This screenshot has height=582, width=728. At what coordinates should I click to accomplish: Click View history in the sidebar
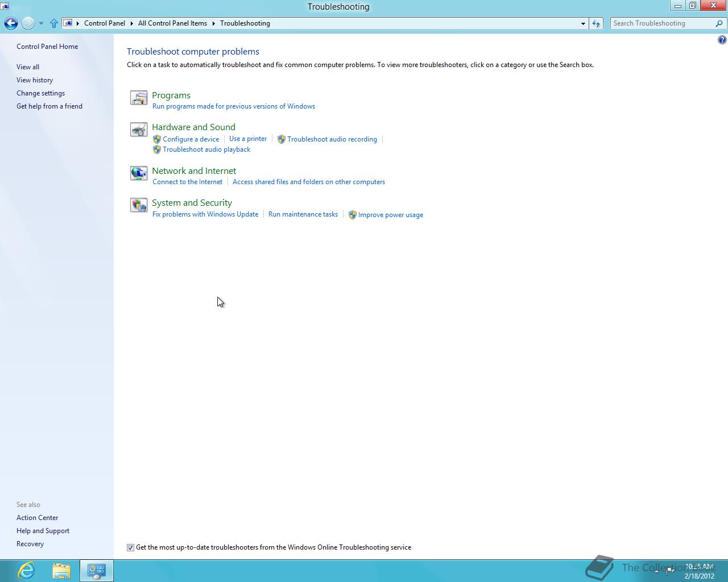pos(35,80)
